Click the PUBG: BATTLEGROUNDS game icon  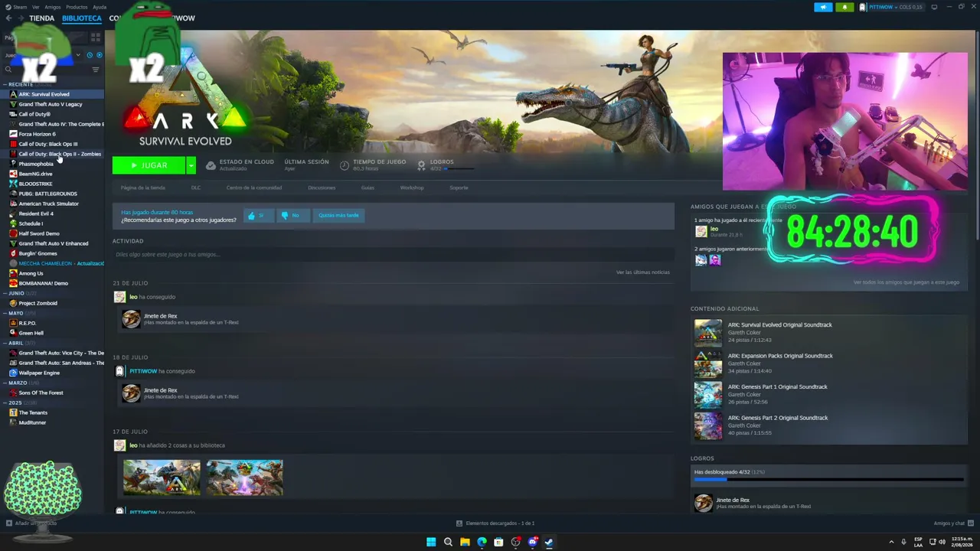tap(13, 194)
